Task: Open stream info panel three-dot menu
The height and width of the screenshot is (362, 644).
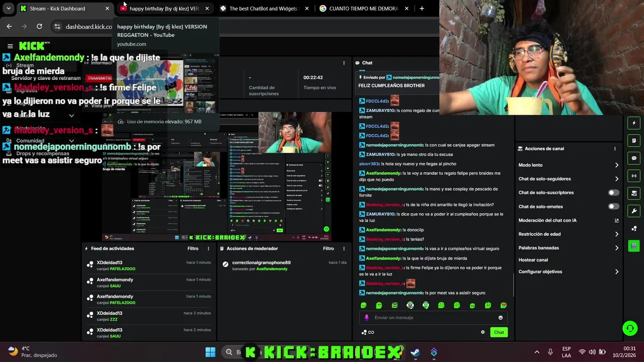Action: [x=344, y=63]
